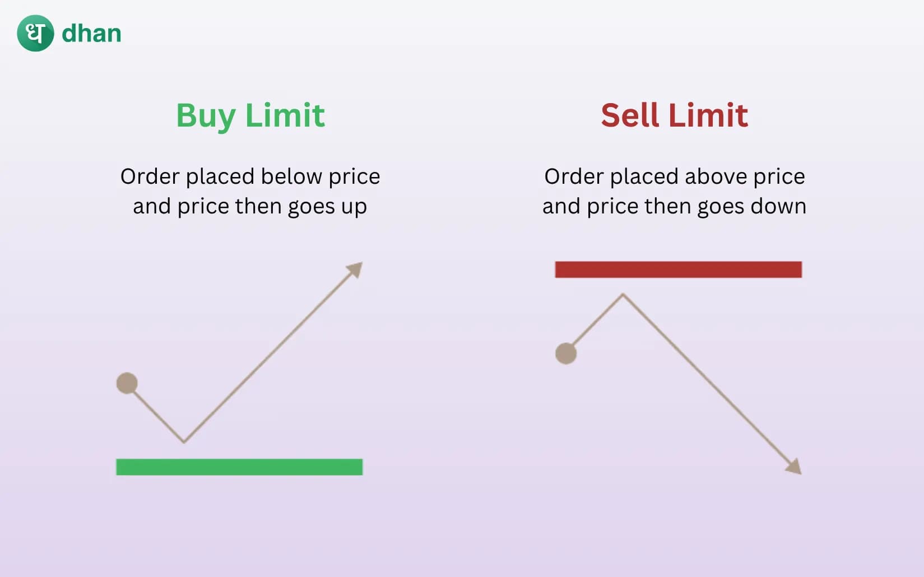
Task: Click the word 'Buy' in the green heading
Action: coord(206,115)
